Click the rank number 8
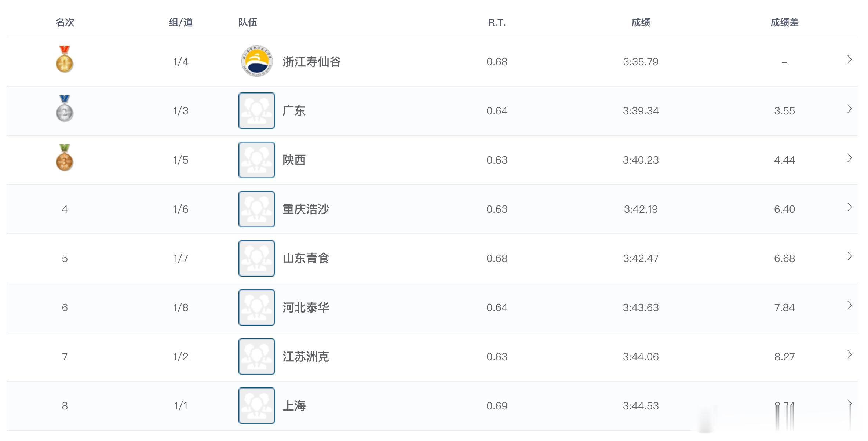The height and width of the screenshot is (441, 868). coord(65,406)
